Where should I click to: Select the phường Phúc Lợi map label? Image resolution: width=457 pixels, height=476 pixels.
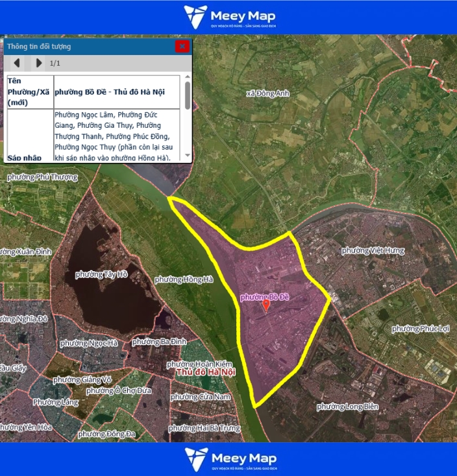420,329
